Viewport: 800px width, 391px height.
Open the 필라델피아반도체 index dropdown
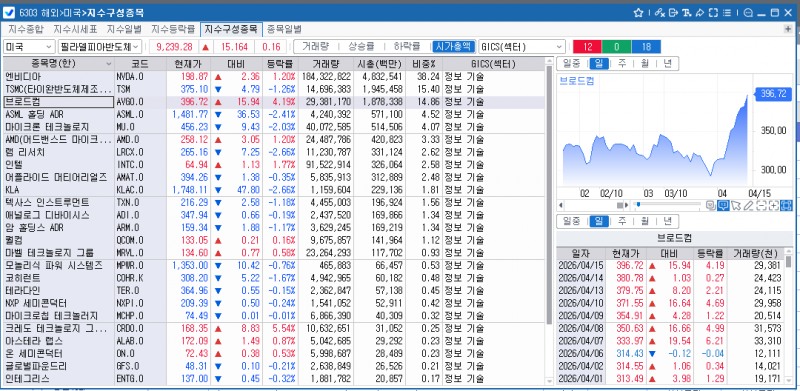[100, 46]
